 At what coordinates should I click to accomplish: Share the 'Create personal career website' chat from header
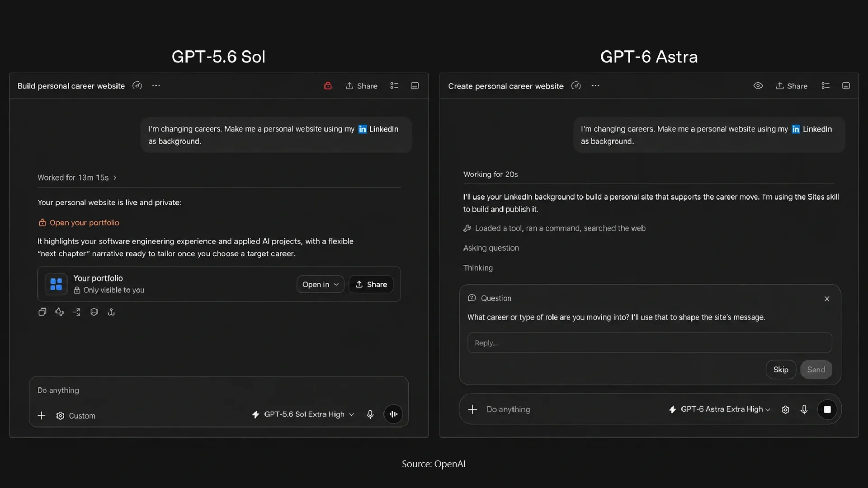[792, 86]
